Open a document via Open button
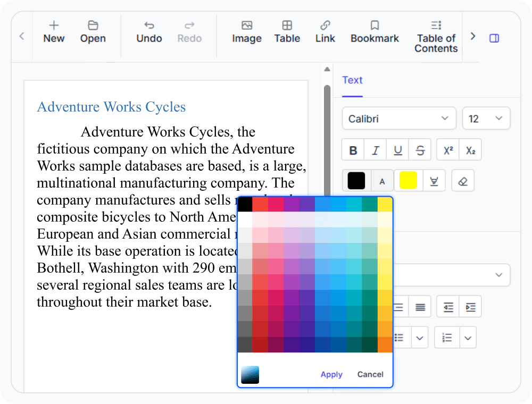Screen dimensions: 532x404 (93, 32)
